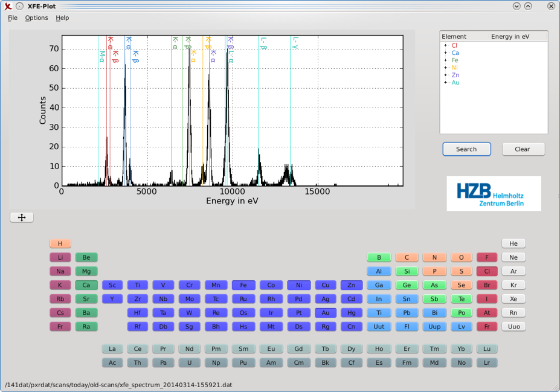Viewport: 560px width, 392px height.
Task: Select uranium (U) in the actinide row
Action: [x=189, y=363]
